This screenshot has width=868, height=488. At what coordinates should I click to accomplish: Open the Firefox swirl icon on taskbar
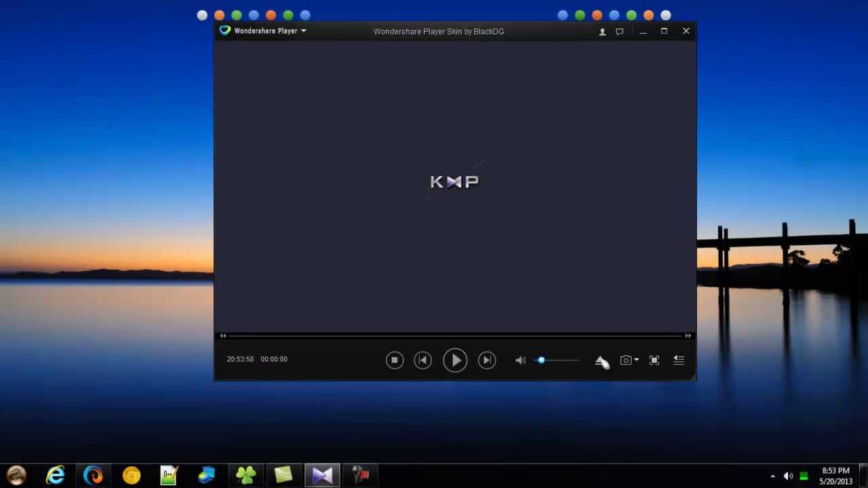[93, 475]
